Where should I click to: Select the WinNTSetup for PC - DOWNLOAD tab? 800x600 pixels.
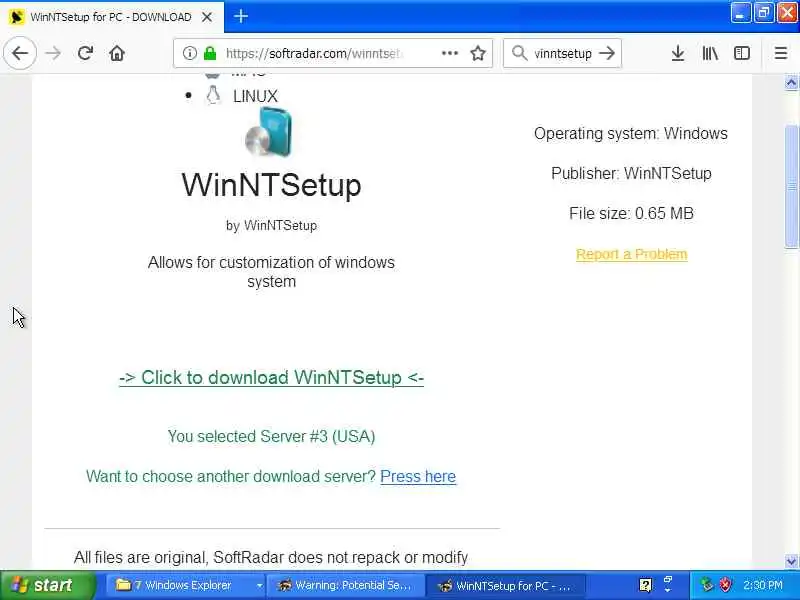point(111,17)
